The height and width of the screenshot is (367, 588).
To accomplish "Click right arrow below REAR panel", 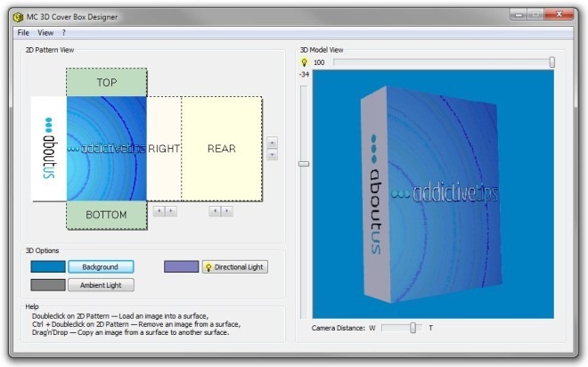I will point(227,211).
